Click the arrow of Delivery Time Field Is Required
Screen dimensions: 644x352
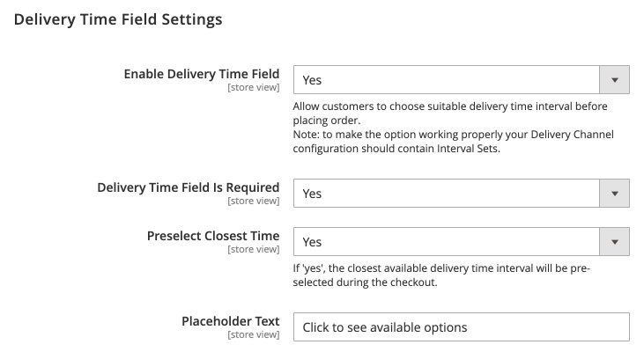tap(614, 193)
